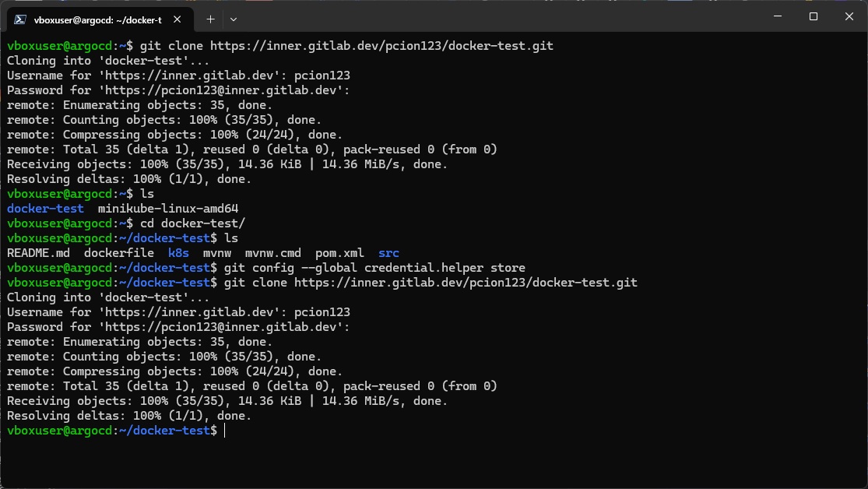Click the blue docker-test directory in ls output

[45, 209]
